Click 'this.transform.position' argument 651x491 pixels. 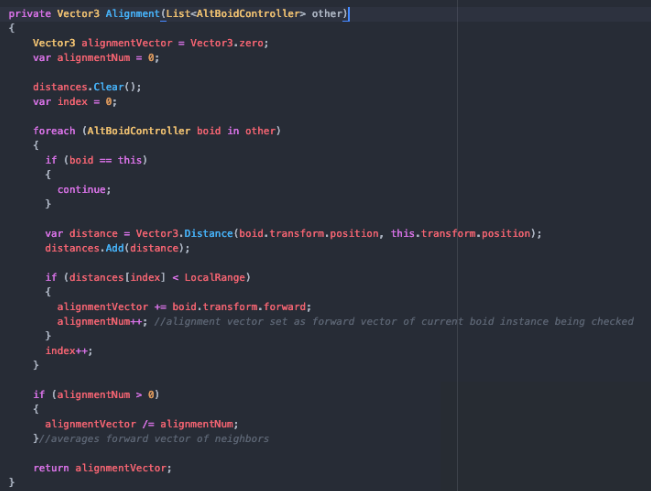[x=460, y=233]
